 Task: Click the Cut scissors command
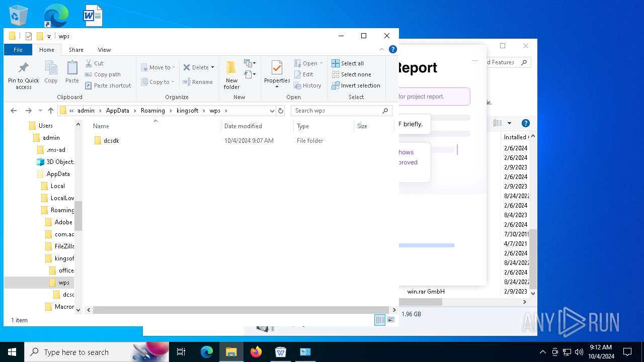[95, 63]
